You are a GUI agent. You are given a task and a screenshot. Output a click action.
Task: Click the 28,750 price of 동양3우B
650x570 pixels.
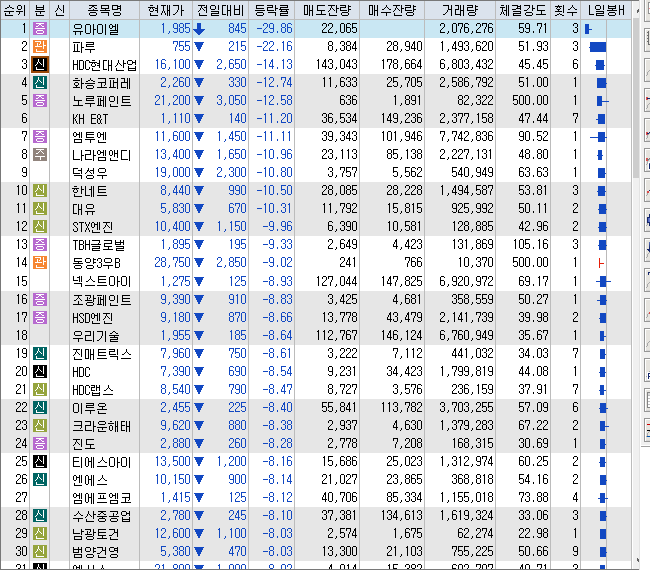point(172,263)
